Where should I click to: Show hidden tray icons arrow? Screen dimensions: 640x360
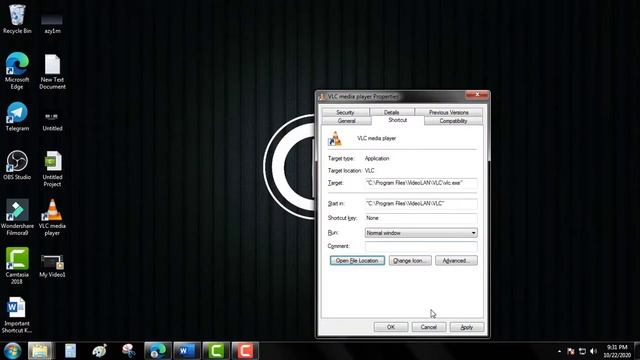[x=559, y=351]
